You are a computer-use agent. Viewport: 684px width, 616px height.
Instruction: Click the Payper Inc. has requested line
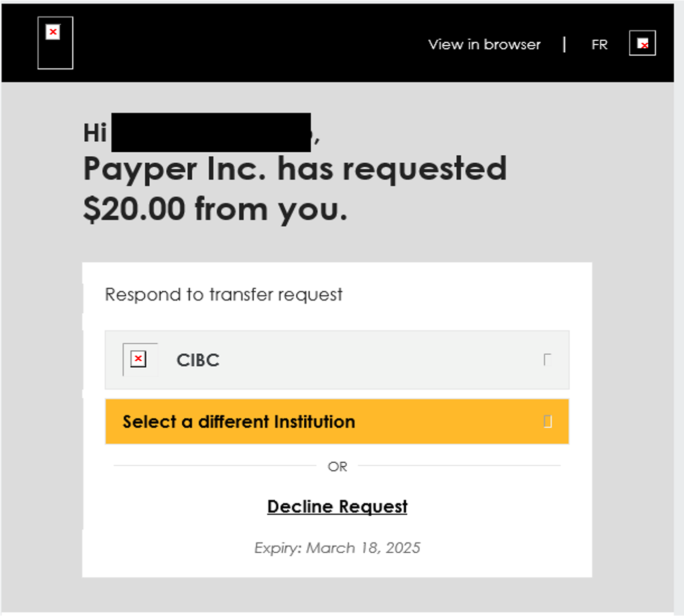pyautogui.click(x=295, y=169)
